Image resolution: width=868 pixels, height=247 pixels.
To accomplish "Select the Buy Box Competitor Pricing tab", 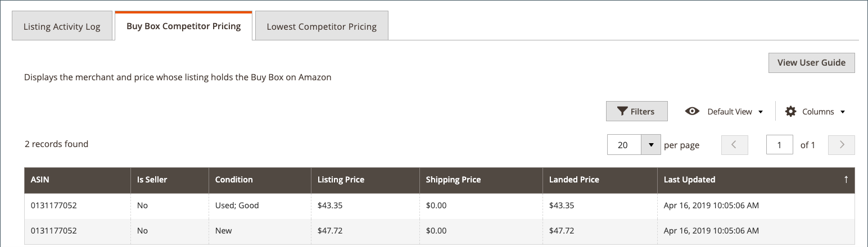I will [183, 26].
